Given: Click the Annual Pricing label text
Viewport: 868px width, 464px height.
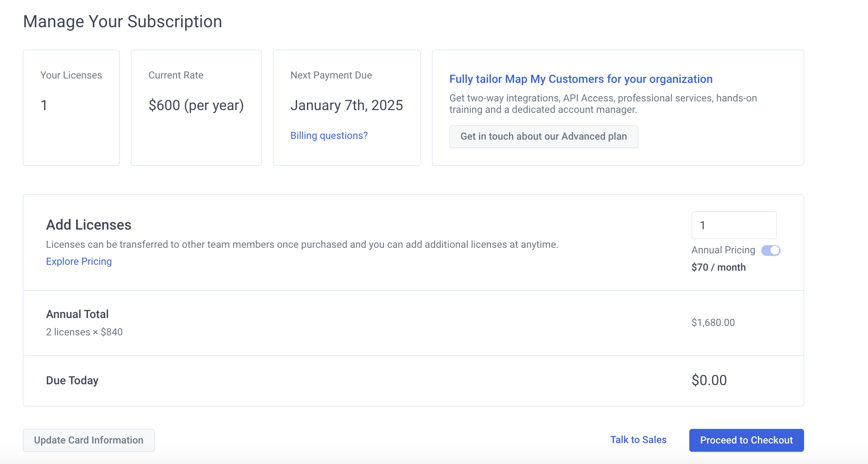Looking at the screenshot, I should [x=723, y=250].
